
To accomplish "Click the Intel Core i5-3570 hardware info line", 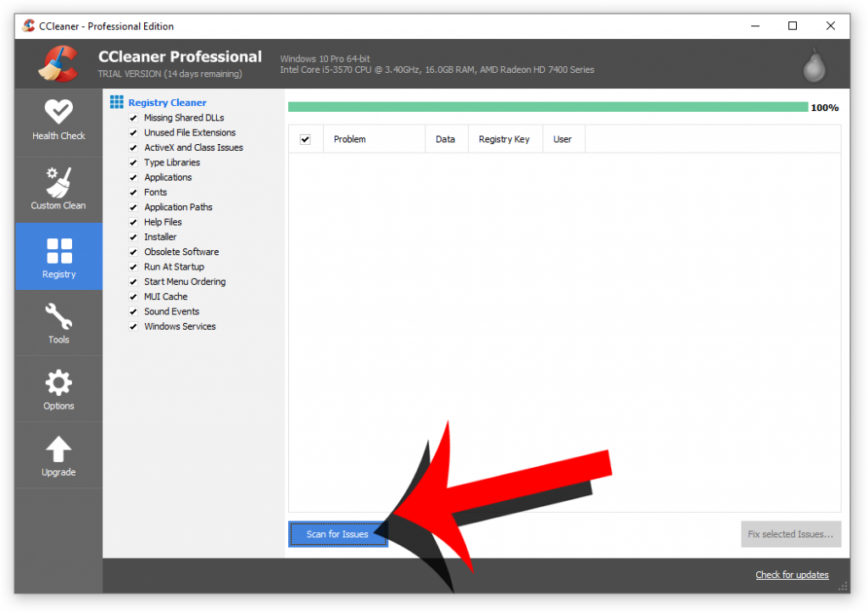I will pyautogui.click(x=437, y=70).
